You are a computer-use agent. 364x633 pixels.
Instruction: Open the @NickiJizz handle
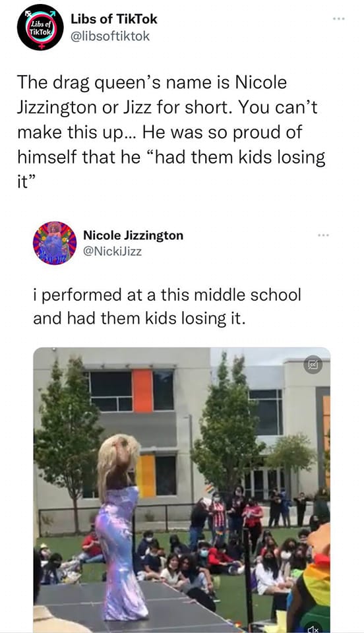coord(112,251)
